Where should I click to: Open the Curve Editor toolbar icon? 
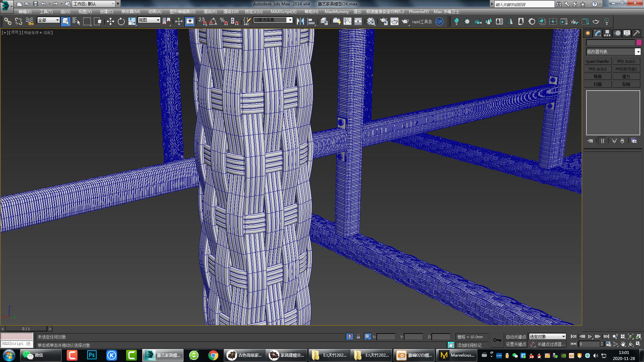tap(347, 22)
